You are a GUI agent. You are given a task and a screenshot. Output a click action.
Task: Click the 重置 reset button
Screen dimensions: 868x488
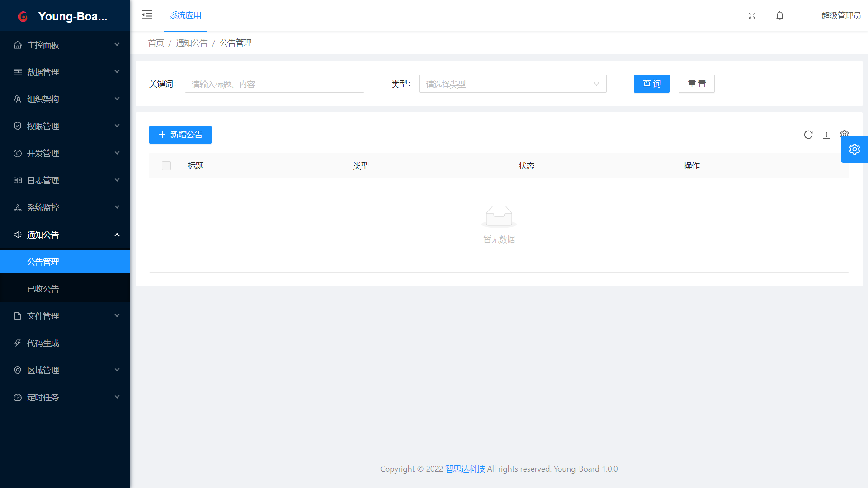tap(696, 84)
